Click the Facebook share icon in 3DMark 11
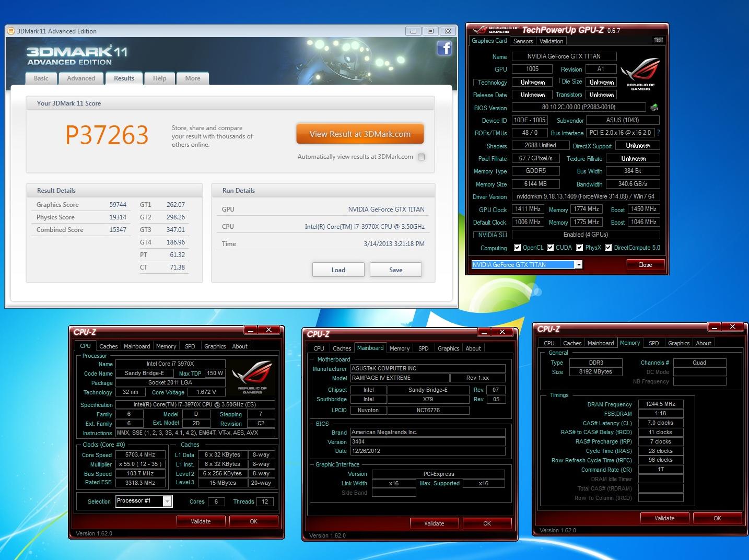 [444, 48]
